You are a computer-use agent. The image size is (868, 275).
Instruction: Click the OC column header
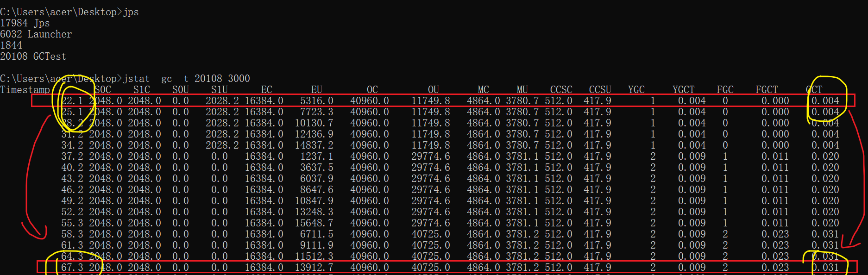[x=372, y=90]
